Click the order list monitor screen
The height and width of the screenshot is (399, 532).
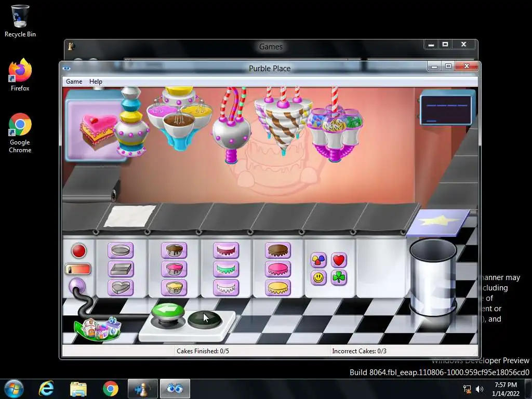[446, 109]
